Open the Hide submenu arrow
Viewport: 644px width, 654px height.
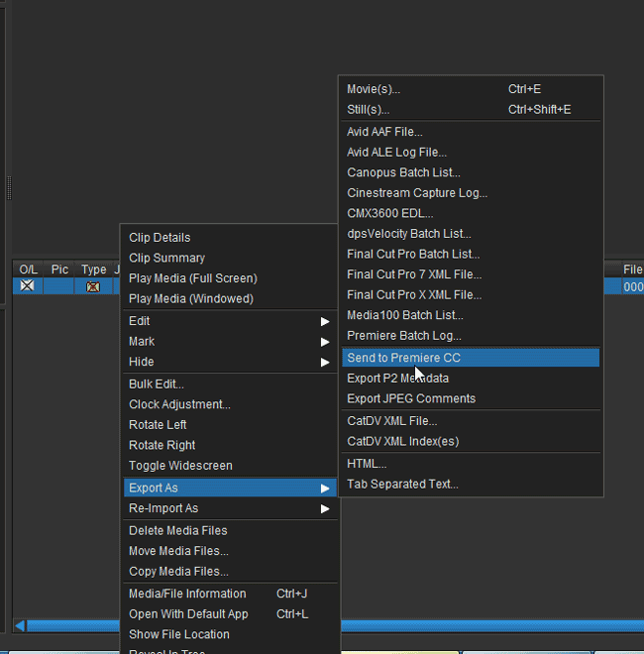(x=324, y=362)
